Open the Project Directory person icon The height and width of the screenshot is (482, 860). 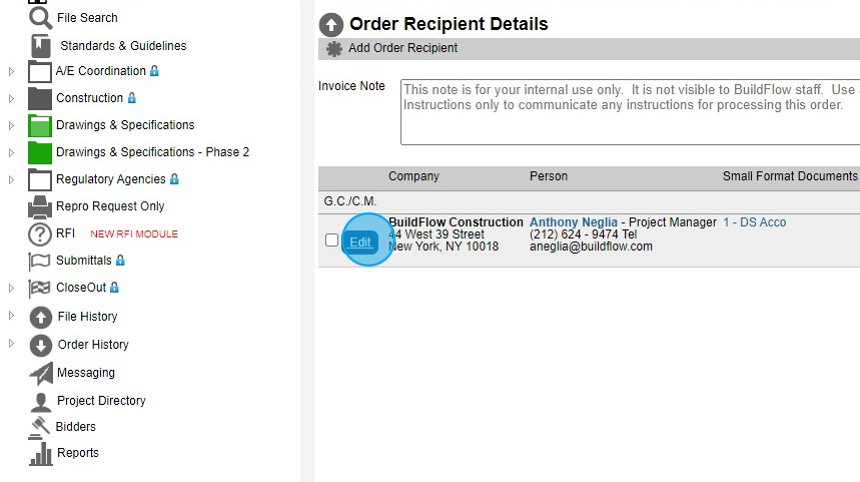pyautogui.click(x=41, y=401)
